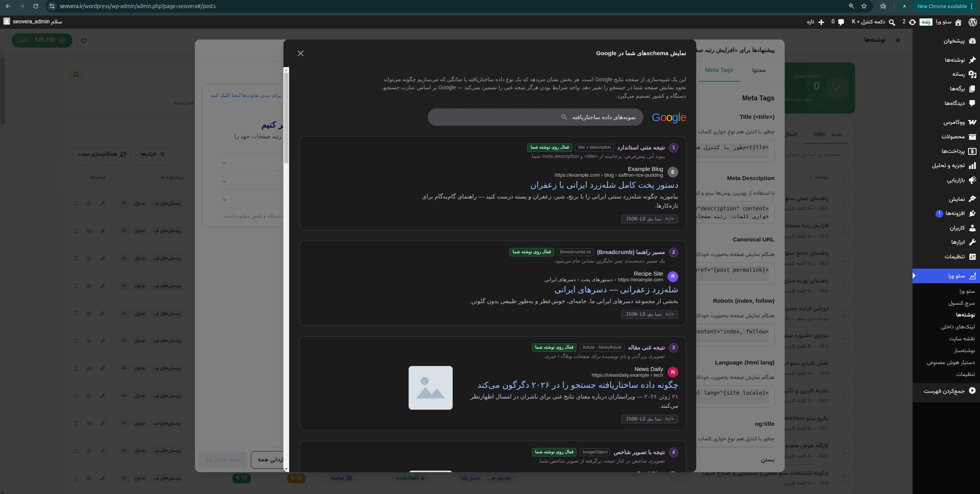Click the plus تازه new content icon
This screenshot has height=494, width=980.
pyautogui.click(x=821, y=22)
